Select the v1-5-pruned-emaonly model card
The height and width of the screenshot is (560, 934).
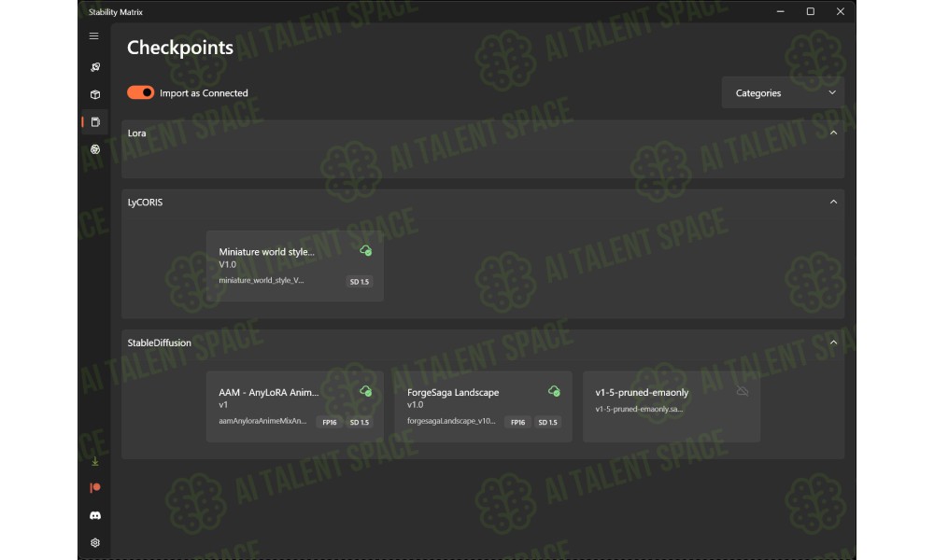[672, 406]
